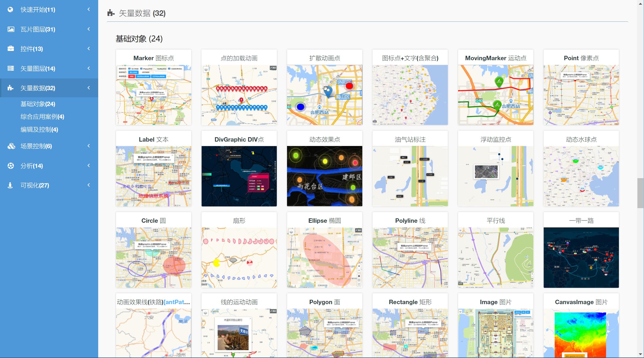Click the globe icon beside 快速开始
The width and height of the screenshot is (644, 358).
10,10
